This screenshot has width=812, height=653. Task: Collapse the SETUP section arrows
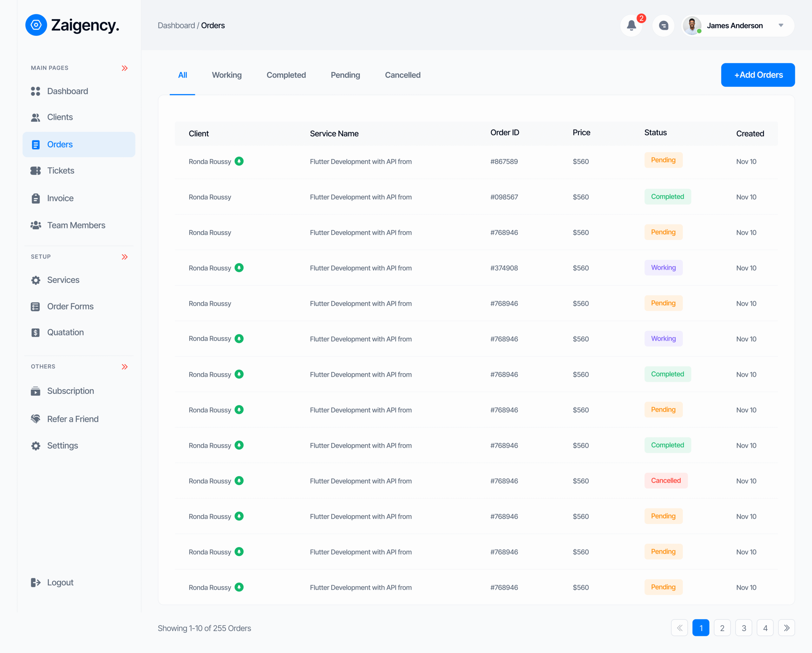click(125, 257)
